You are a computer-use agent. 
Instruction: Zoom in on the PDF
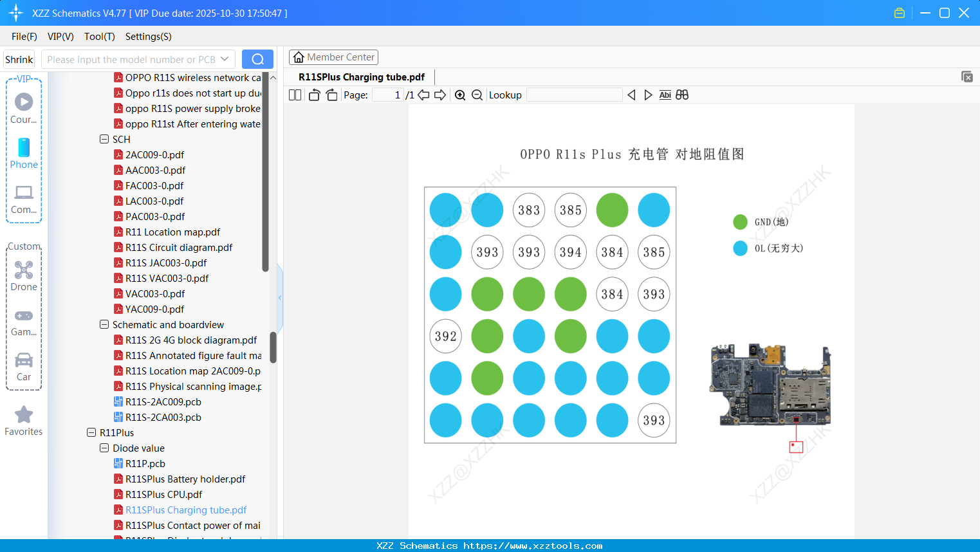460,95
